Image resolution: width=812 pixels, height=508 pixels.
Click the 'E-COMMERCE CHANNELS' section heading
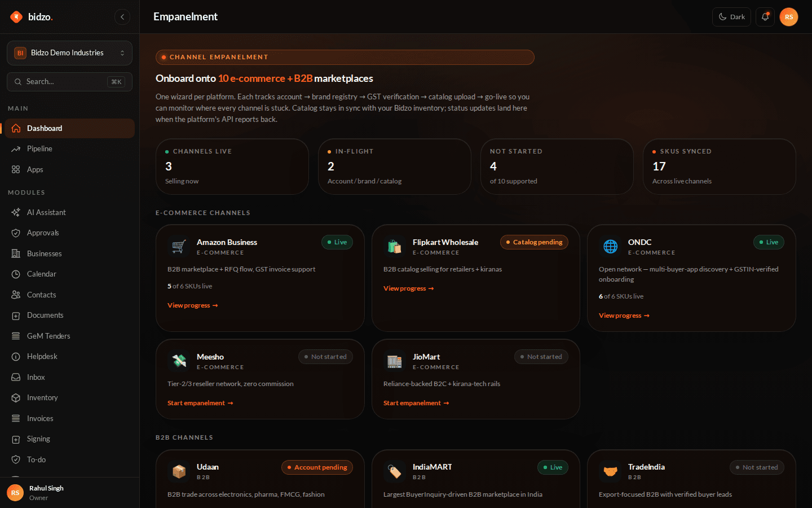(203, 213)
